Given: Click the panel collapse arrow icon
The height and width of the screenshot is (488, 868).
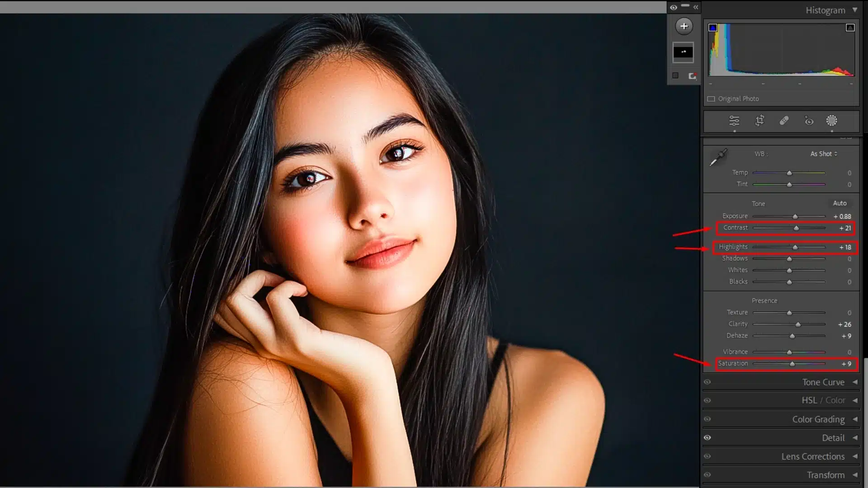Looking at the screenshot, I should [696, 7].
